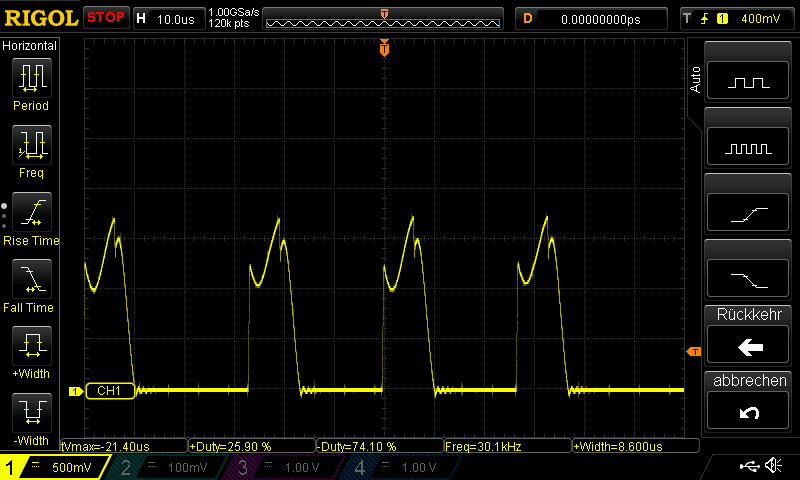
Task: Click the trigger rising edge symbol
Action: point(704,19)
